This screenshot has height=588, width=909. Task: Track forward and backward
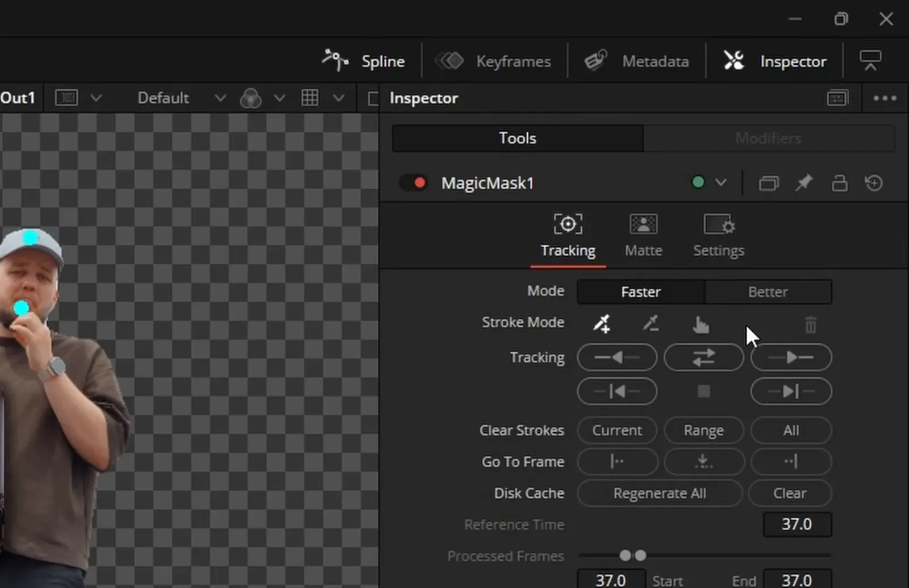(x=704, y=357)
